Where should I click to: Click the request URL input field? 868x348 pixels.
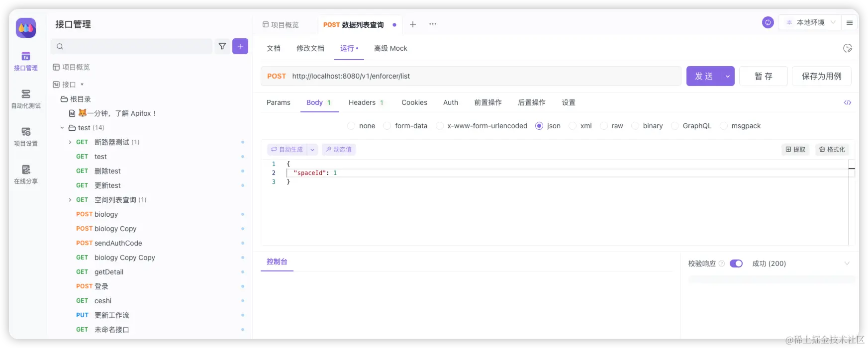pyautogui.click(x=471, y=76)
